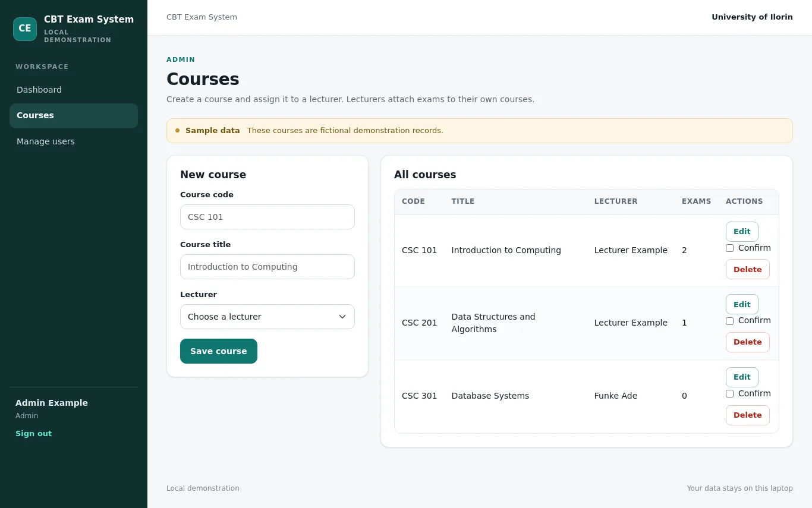
Task: Open the Choose a lecturer dropdown
Action: pyautogui.click(x=267, y=317)
